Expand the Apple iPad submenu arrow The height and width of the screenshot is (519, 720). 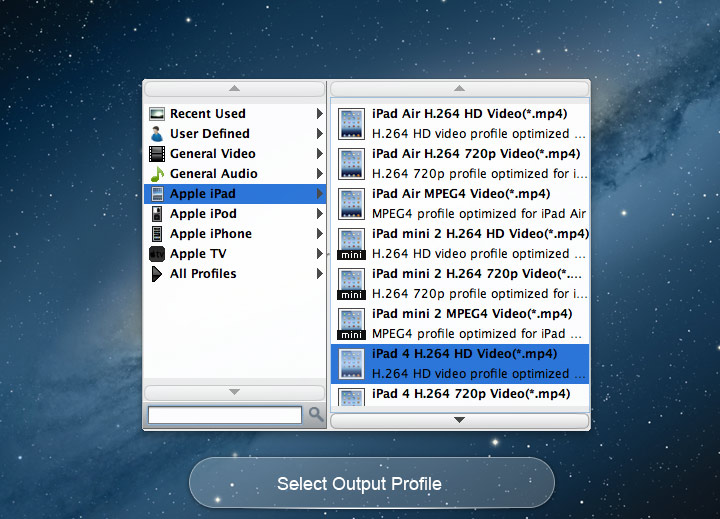(320, 194)
